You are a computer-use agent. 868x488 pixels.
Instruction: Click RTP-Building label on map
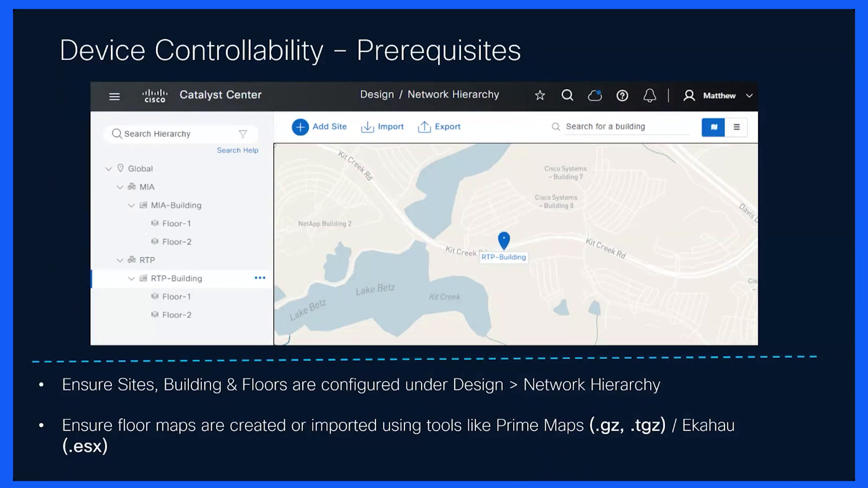click(504, 257)
